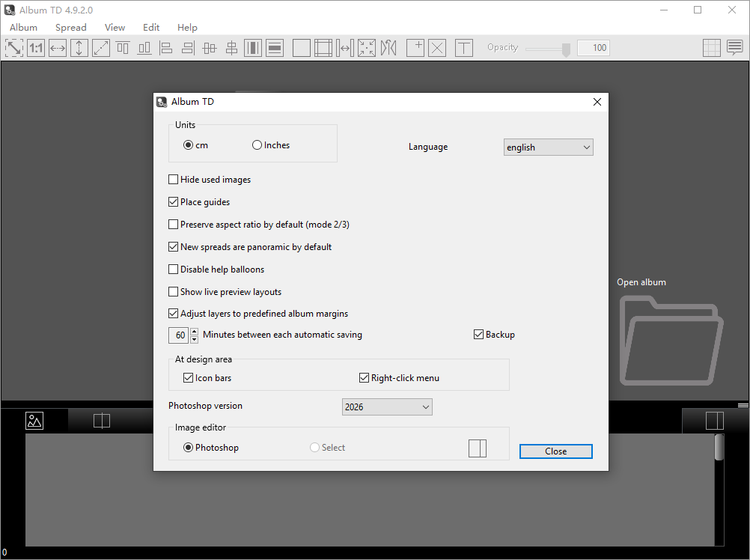
Task: Click the grid view icon in toolbar
Action: tap(712, 48)
